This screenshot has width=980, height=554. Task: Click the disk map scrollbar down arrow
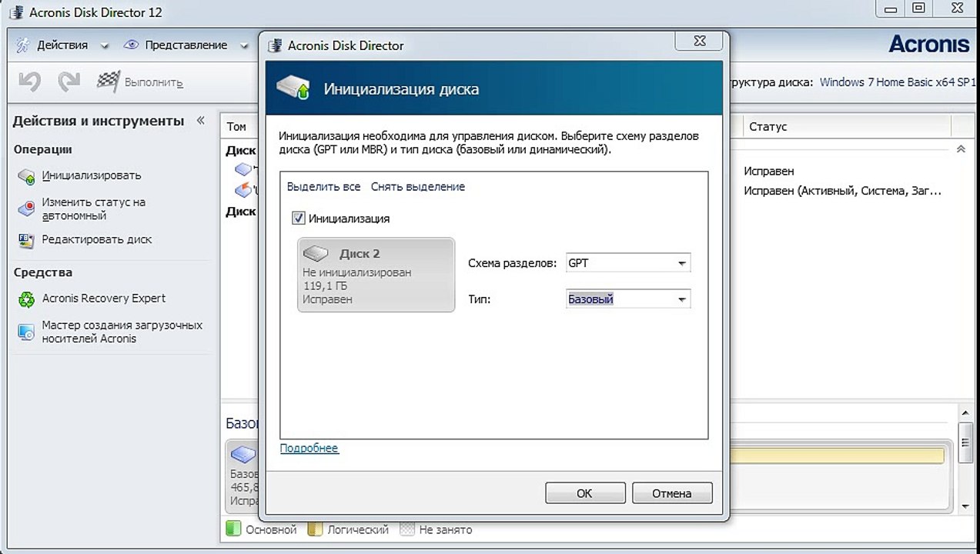pos(966,506)
